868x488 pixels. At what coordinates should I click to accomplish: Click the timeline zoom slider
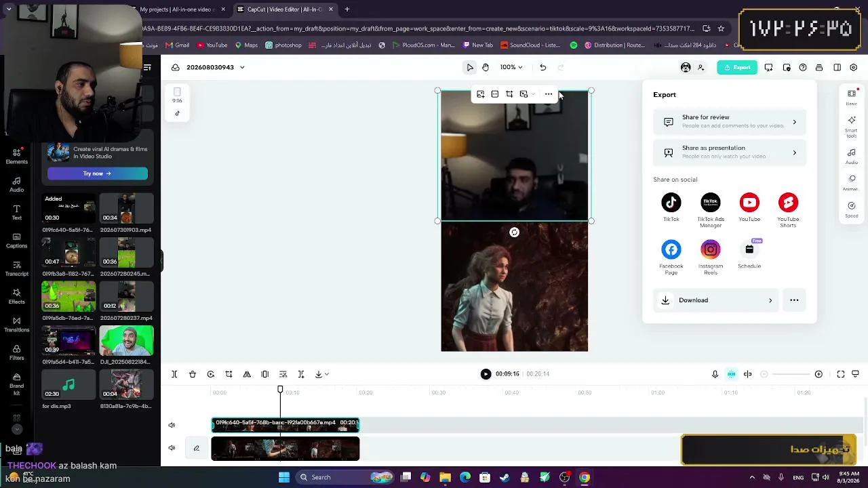click(x=791, y=374)
